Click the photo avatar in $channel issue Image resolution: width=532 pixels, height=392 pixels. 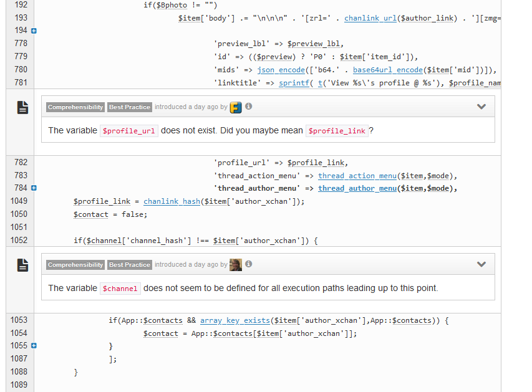tap(236, 265)
